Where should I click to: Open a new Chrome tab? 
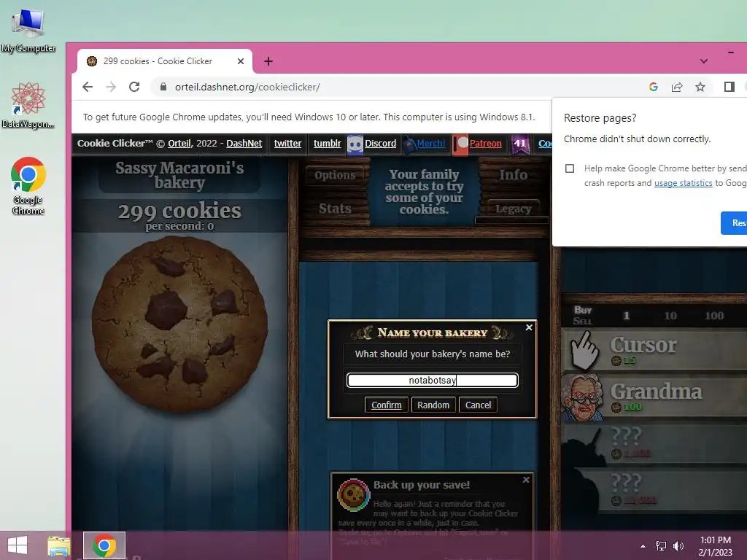coord(268,61)
